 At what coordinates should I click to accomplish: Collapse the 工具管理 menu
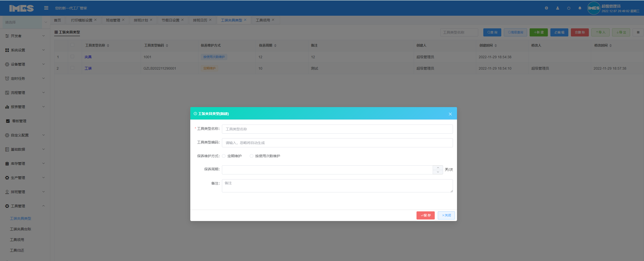click(25, 206)
